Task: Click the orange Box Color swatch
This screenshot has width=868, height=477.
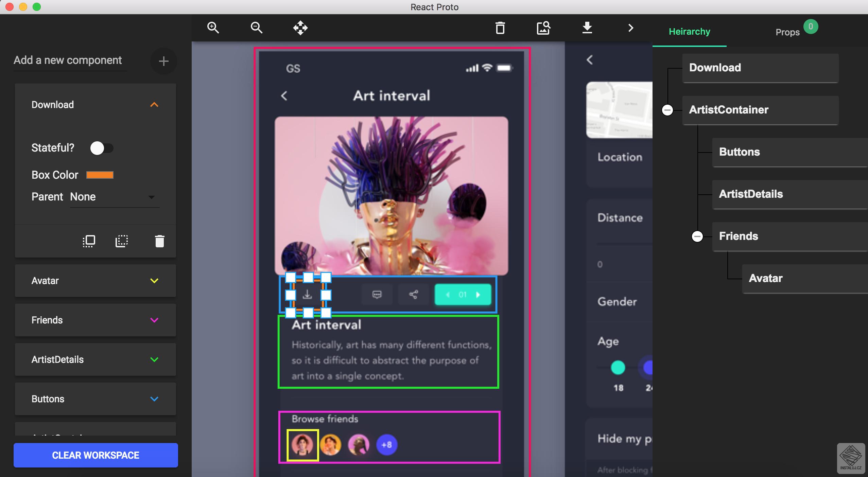Action: (100, 175)
